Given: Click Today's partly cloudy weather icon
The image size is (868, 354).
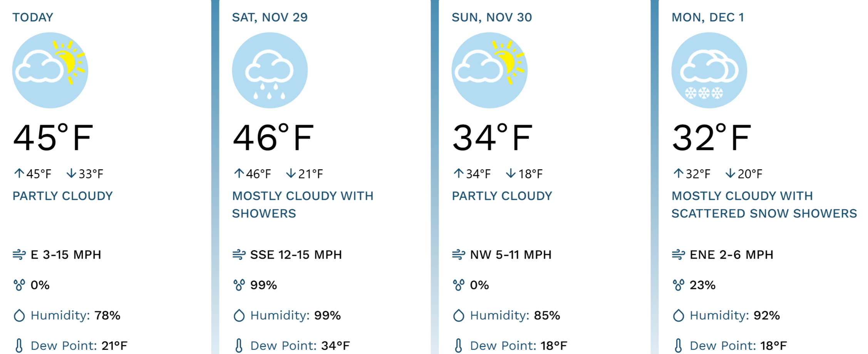Looking at the screenshot, I should (50, 70).
